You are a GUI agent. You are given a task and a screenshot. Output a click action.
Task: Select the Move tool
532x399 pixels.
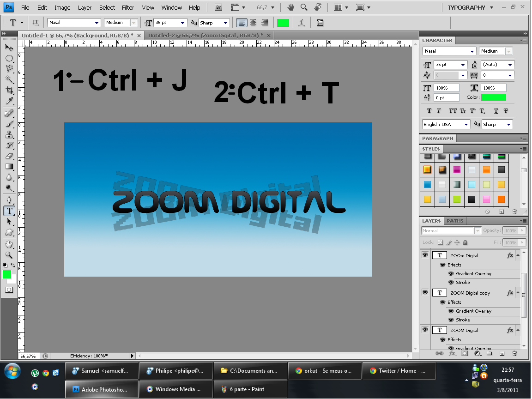[x=9, y=48]
